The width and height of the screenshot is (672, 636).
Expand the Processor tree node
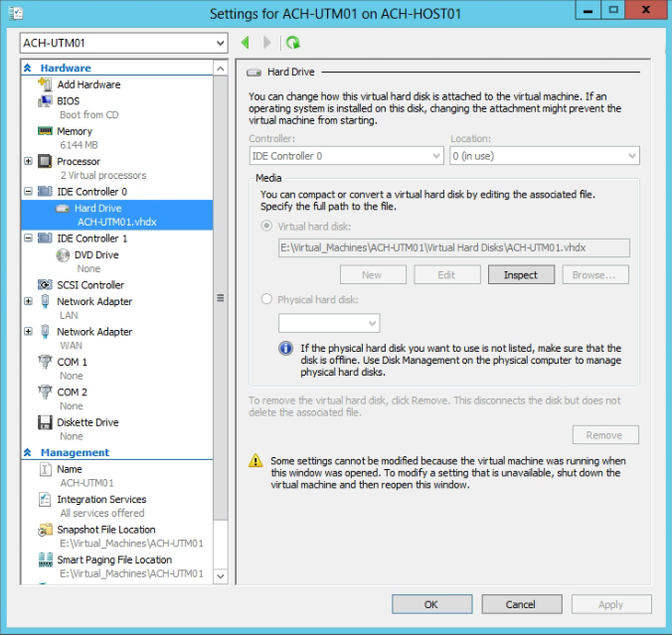pyautogui.click(x=28, y=161)
